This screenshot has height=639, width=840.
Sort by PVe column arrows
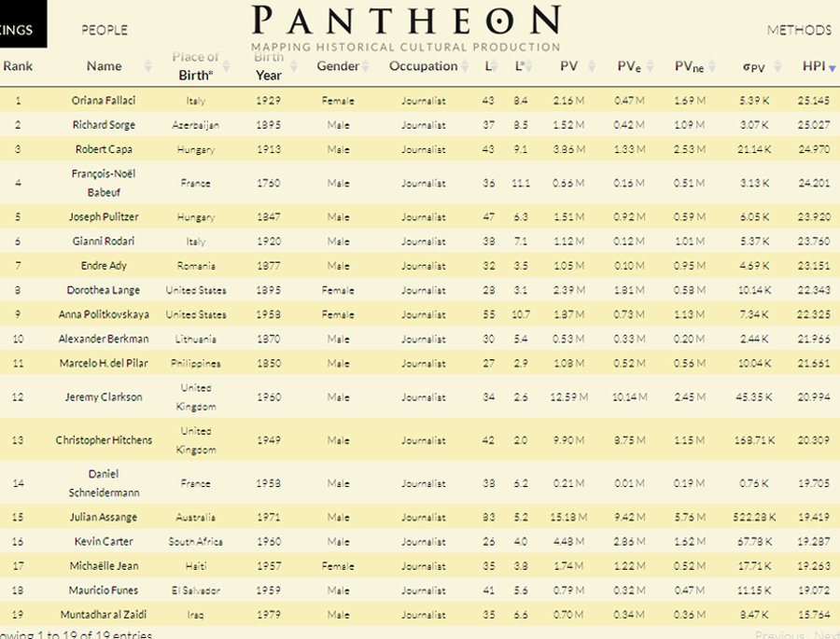click(650, 66)
